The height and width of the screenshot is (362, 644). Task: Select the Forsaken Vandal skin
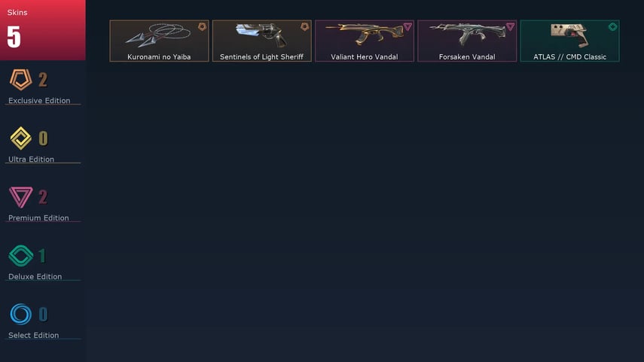(468, 41)
